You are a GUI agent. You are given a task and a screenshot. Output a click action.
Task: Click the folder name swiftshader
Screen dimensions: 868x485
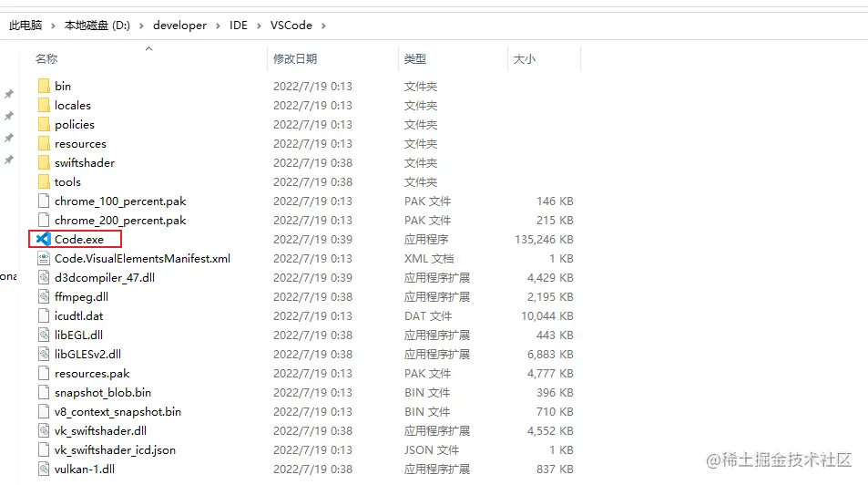(85, 162)
